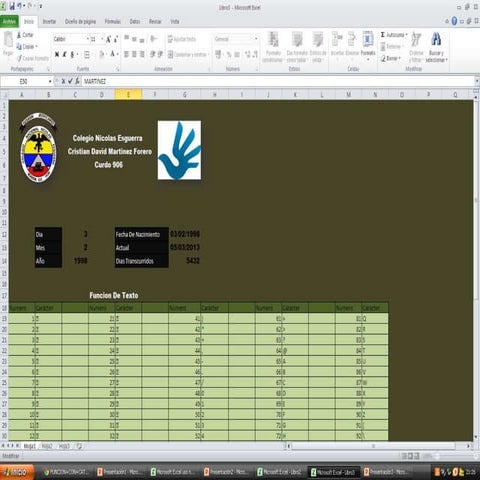Open Dar formato como tabla menu
Viewport: 480px width, 480px height.
(x=297, y=47)
